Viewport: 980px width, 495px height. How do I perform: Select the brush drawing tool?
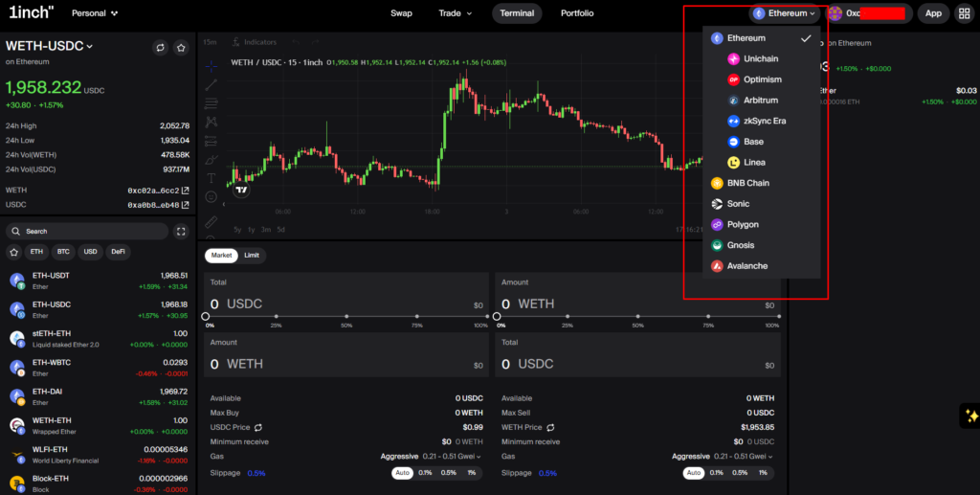(212, 160)
